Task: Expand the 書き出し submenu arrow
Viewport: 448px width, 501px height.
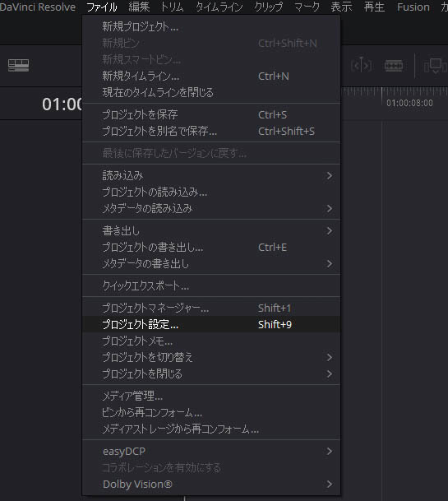Action: tap(329, 230)
